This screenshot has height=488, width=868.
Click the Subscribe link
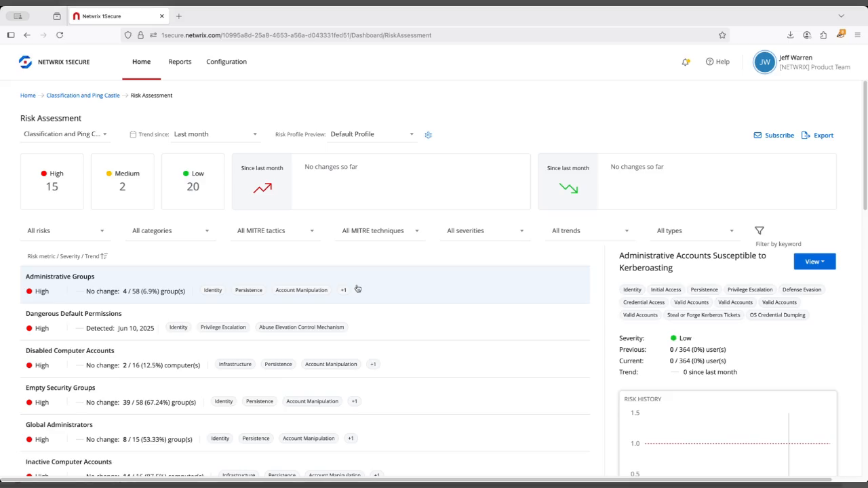tap(779, 135)
